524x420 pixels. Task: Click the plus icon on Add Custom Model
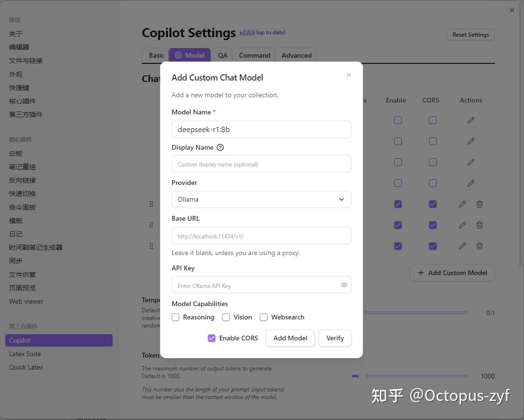[x=420, y=273]
